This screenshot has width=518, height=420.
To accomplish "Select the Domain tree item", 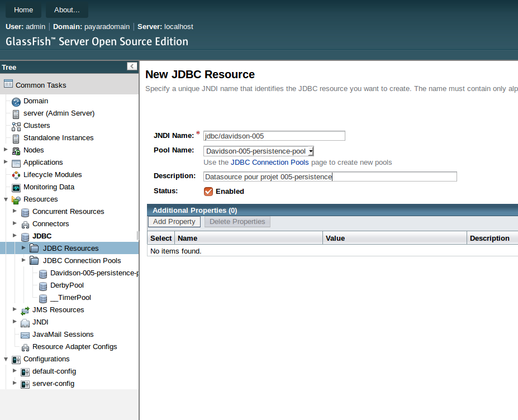I will 36,101.
